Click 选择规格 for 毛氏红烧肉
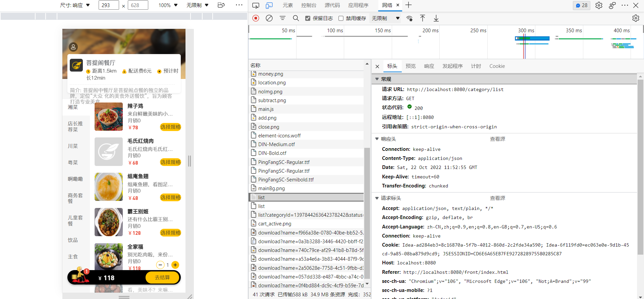 [170, 162]
